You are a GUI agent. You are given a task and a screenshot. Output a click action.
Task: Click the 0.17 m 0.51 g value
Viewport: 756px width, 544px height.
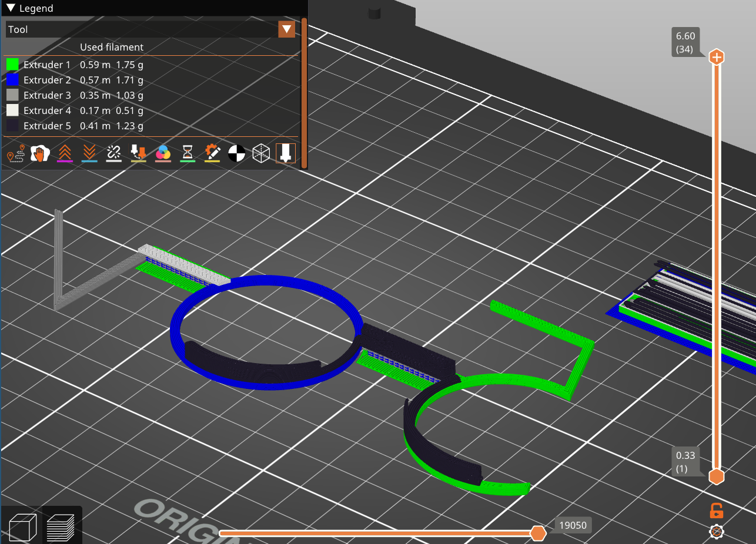click(112, 110)
